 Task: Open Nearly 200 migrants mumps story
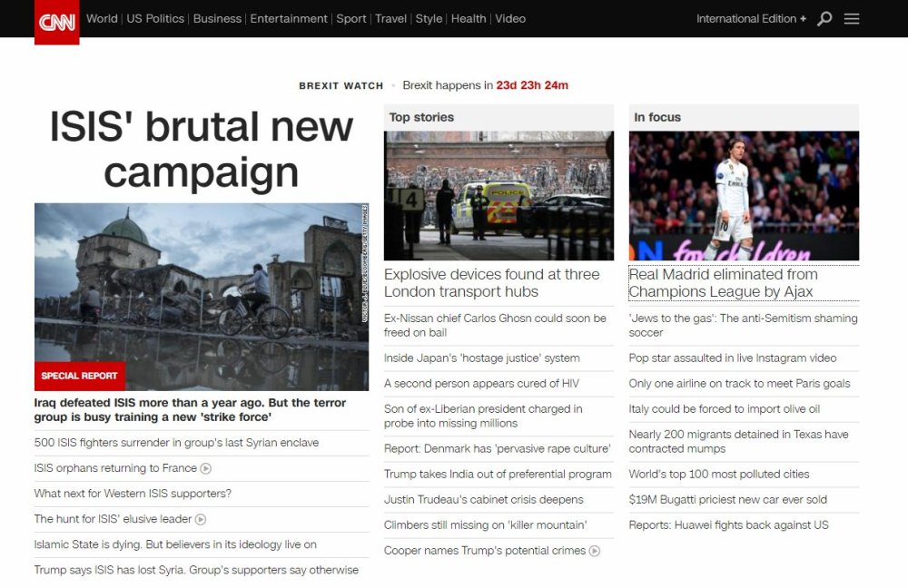click(739, 442)
